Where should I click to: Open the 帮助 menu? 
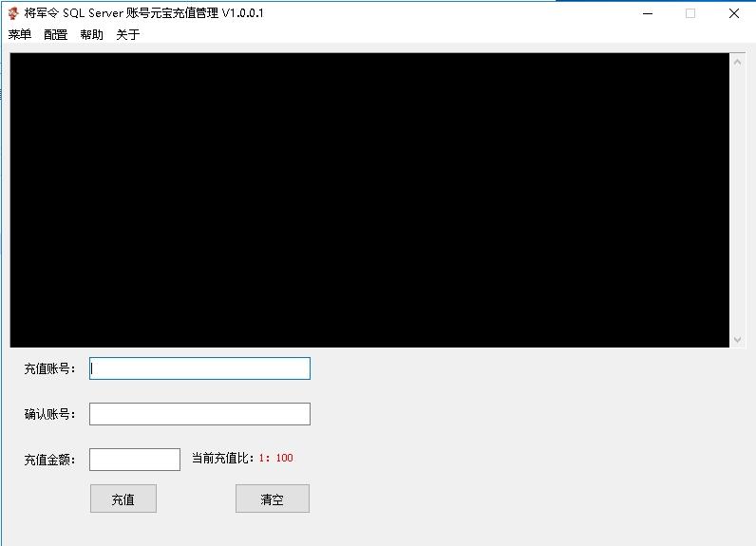click(x=91, y=35)
